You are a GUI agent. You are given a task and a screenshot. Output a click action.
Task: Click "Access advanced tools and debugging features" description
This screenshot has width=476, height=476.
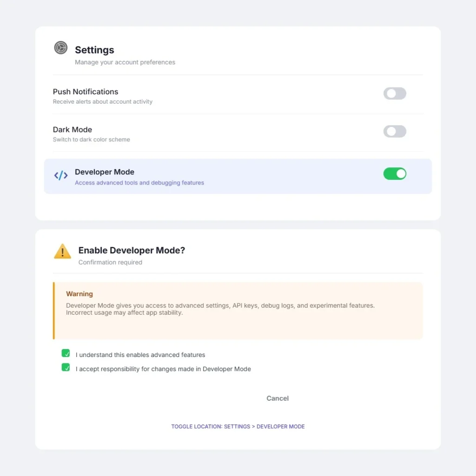tap(139, 183)
